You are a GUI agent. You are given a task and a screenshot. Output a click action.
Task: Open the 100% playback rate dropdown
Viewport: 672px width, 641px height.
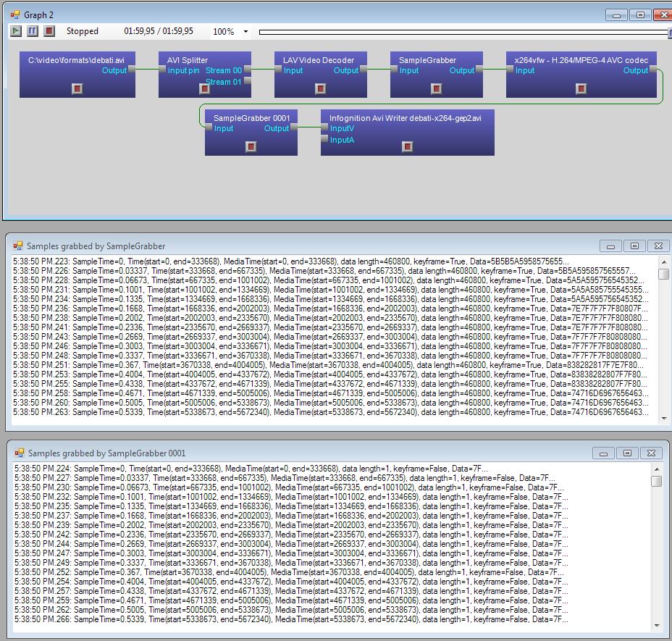pos(245,31)
